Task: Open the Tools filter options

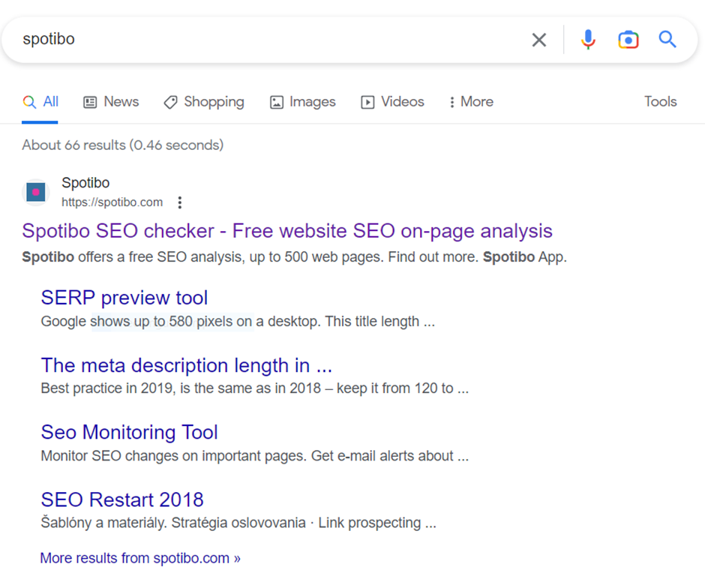Action: [660, 101]
